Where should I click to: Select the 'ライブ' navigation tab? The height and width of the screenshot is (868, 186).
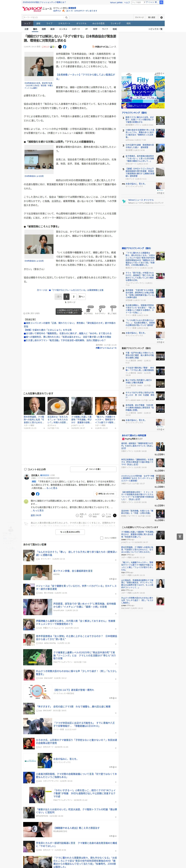[49, 24]
